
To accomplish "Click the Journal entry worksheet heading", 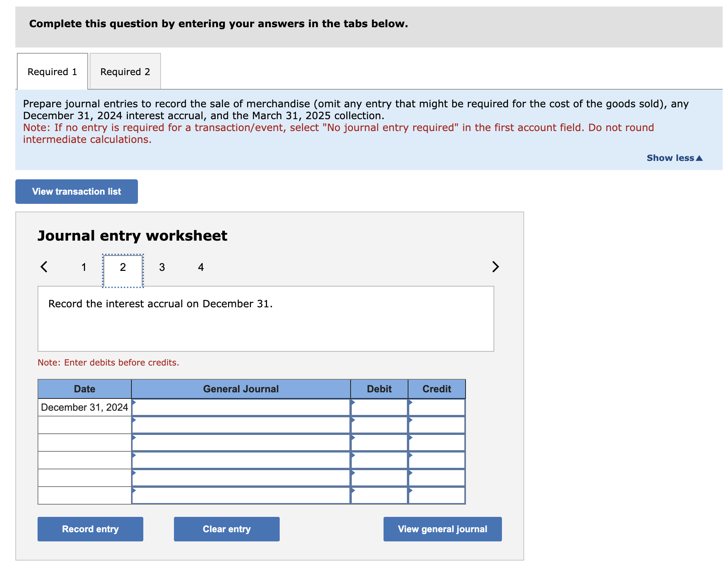I will tap(133, 236).
